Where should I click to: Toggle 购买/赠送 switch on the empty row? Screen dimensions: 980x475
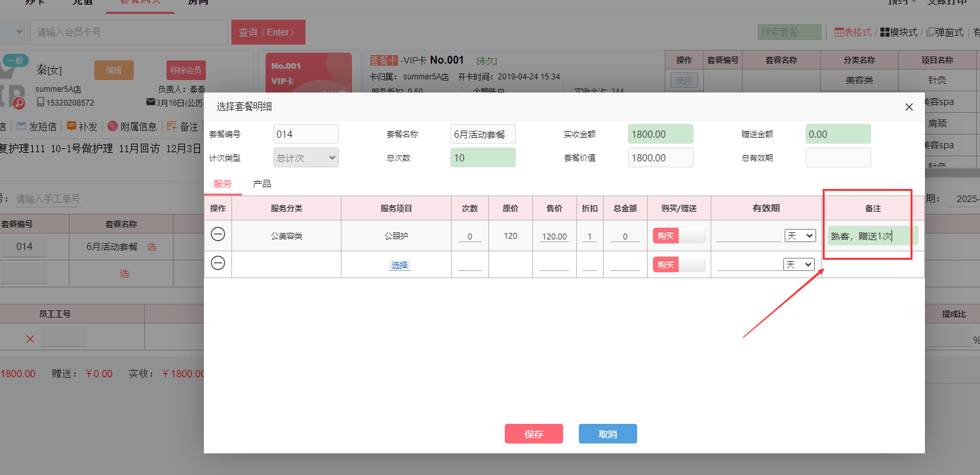[679, 264]
